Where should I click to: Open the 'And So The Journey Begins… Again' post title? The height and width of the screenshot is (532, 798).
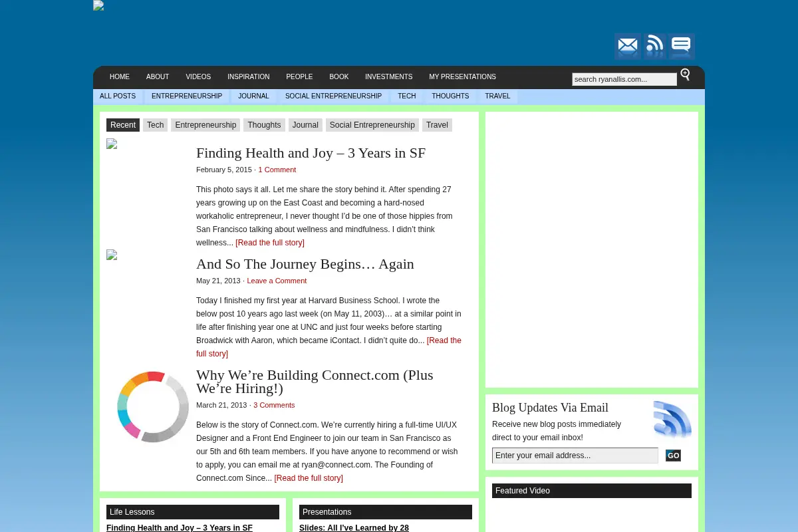[305, 264]
